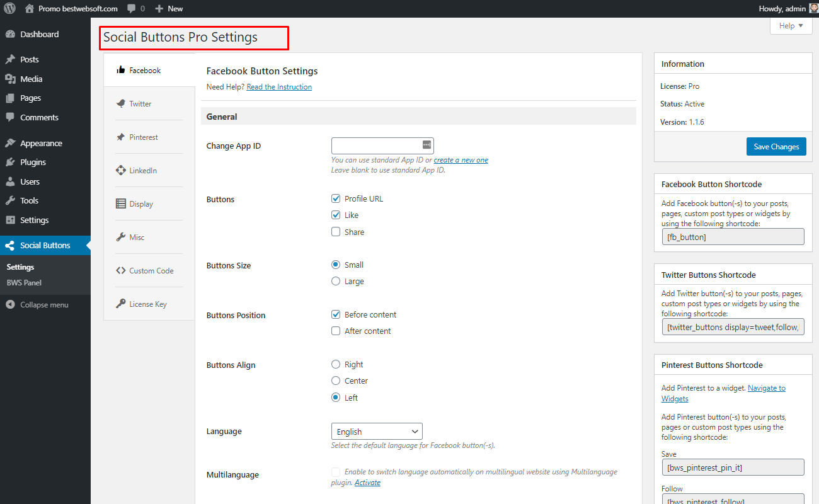Click the License Key key icon

[121, 304]
